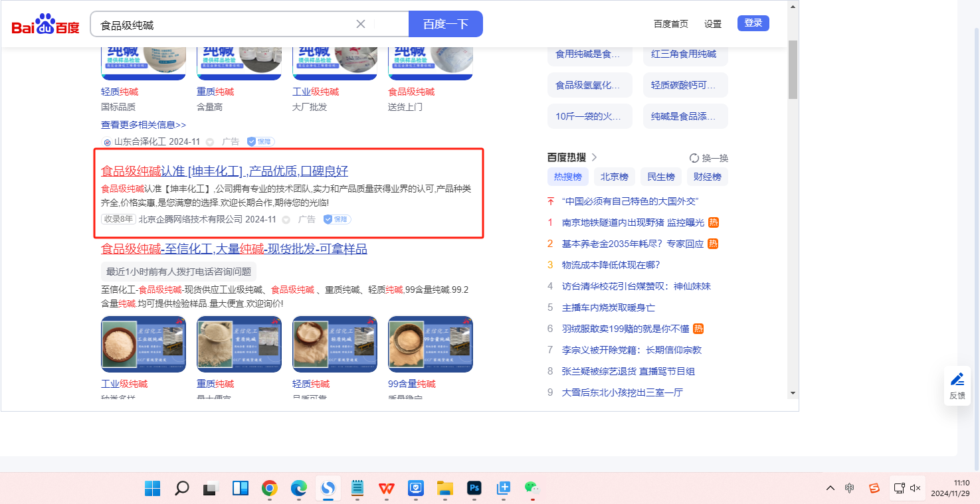Open Windows taskbar Search
Viewport: 980px width, 504px height.
coord(181,489)
